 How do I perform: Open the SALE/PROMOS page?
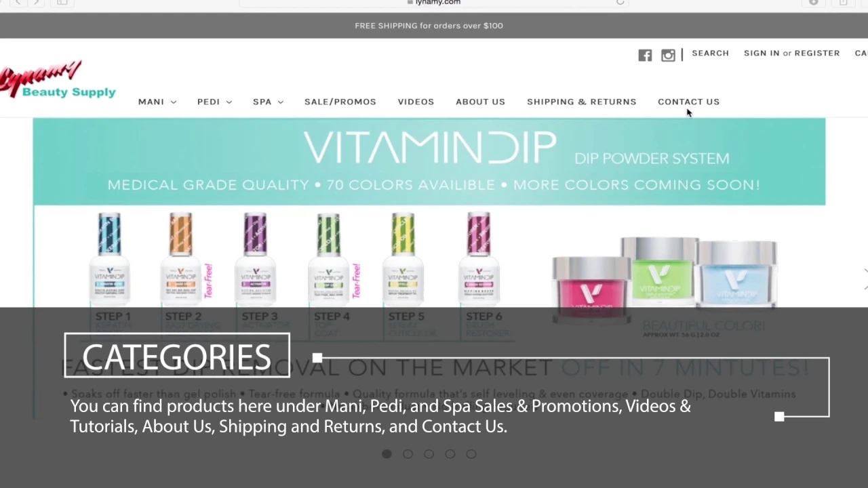tap(340, 102)
